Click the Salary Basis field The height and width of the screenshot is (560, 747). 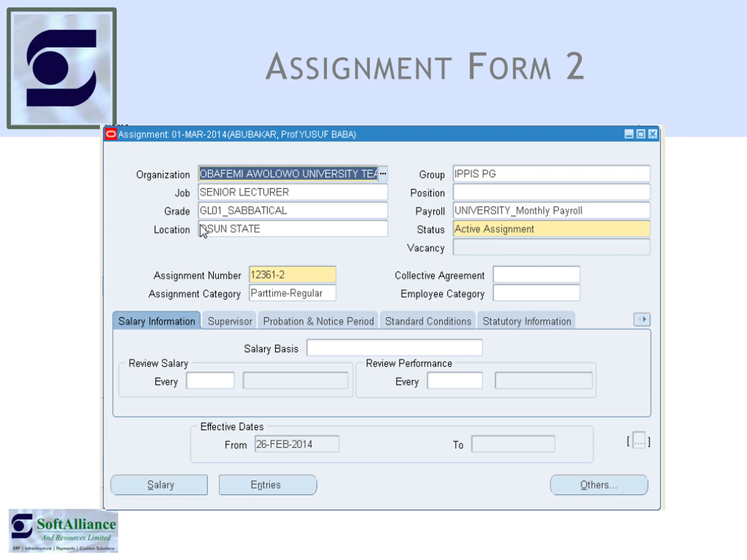[x=395, y=348]
